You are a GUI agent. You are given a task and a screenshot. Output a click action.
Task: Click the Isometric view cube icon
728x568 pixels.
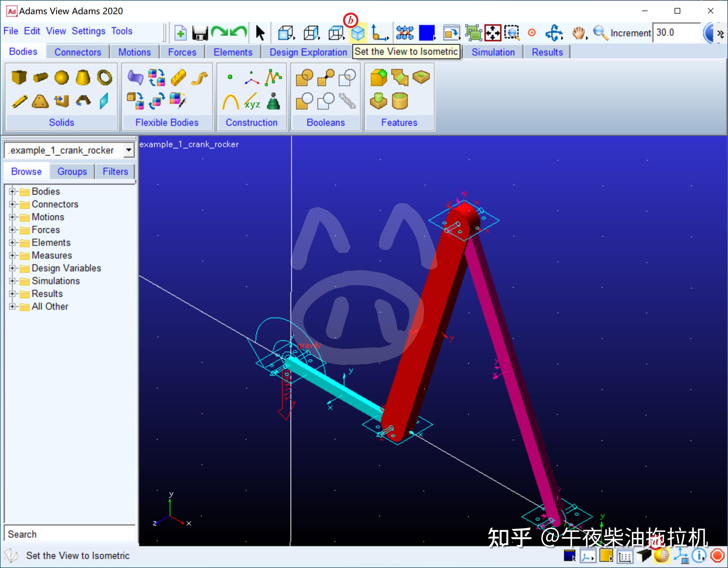358,33
